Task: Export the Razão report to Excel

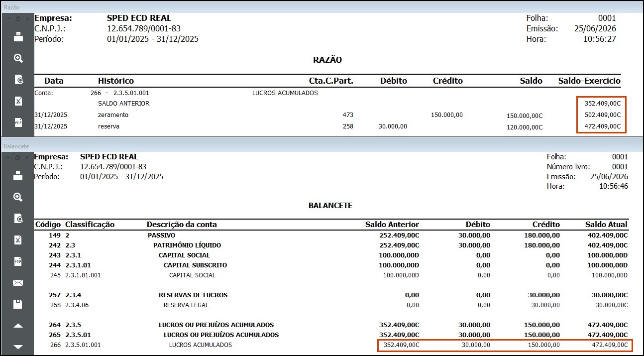Action: pos(18,101)
